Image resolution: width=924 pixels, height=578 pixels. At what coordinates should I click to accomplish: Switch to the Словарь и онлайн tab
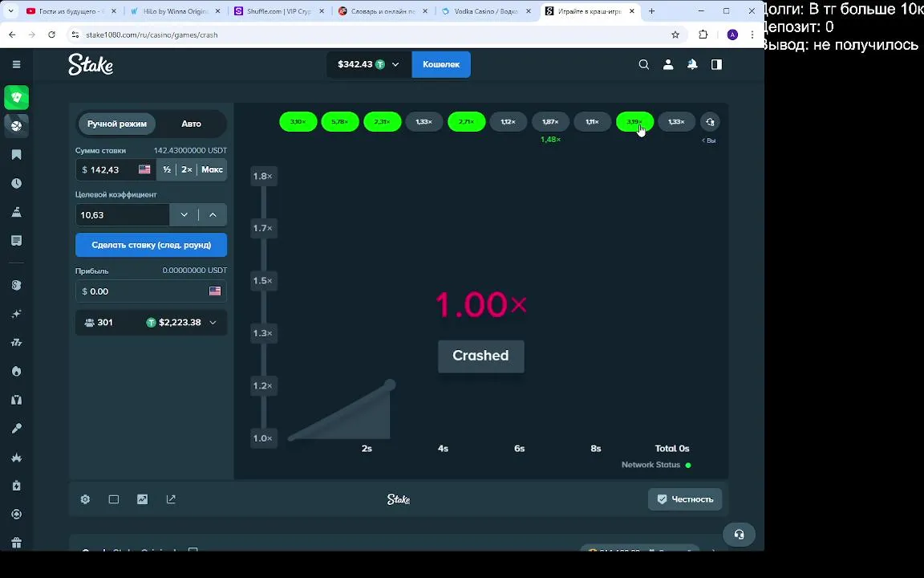(x=383, y=11)
